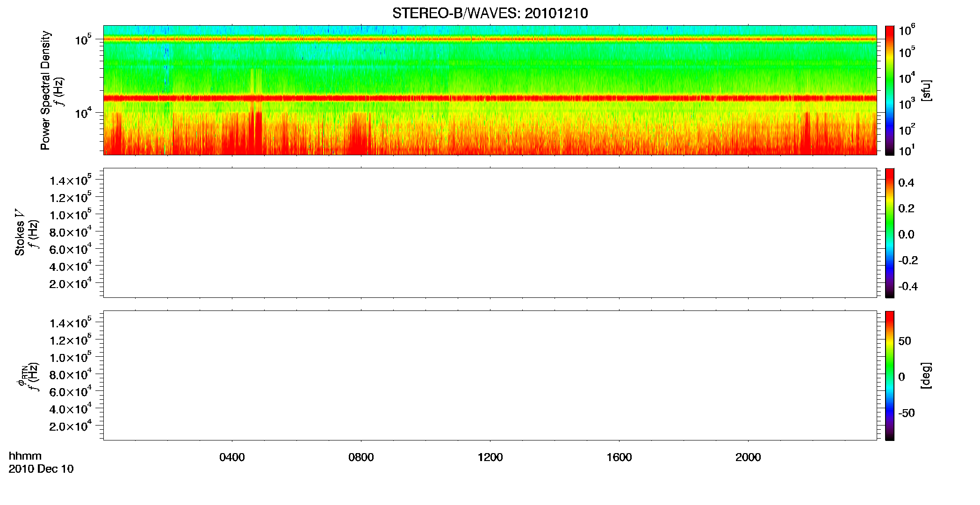
Task: Click the 1200 time axis label
Action: (x=490, y=457)
